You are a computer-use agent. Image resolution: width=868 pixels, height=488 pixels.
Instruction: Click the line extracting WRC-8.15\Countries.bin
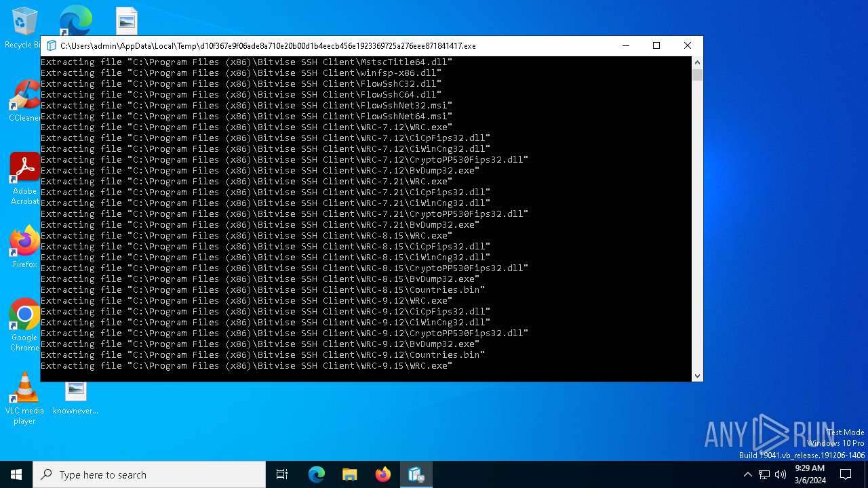(x=262, y=290)
